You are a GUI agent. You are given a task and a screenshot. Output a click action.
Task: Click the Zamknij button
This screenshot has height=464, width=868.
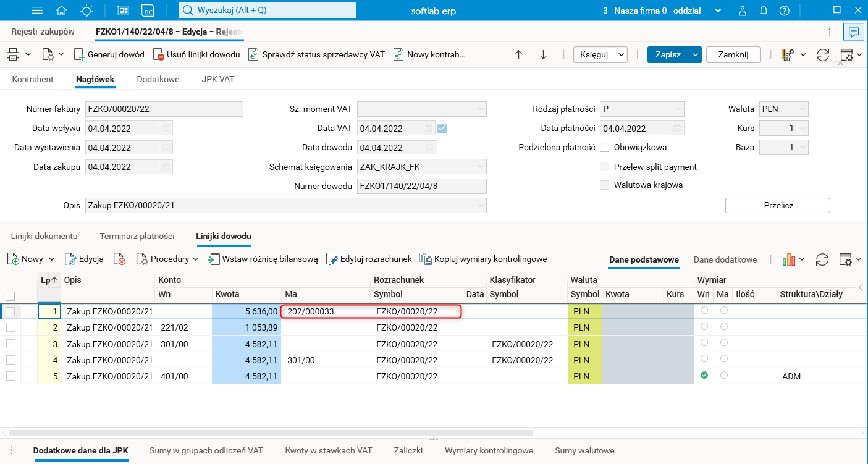733,54
